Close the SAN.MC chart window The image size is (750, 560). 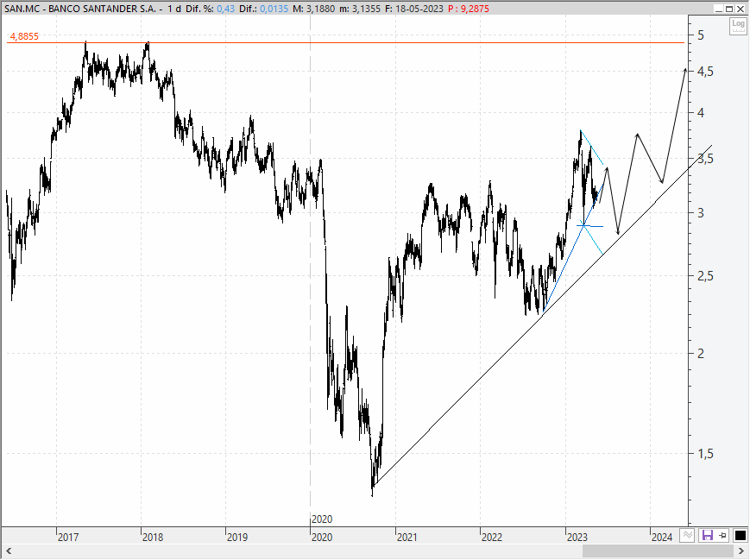coord(740,9)
